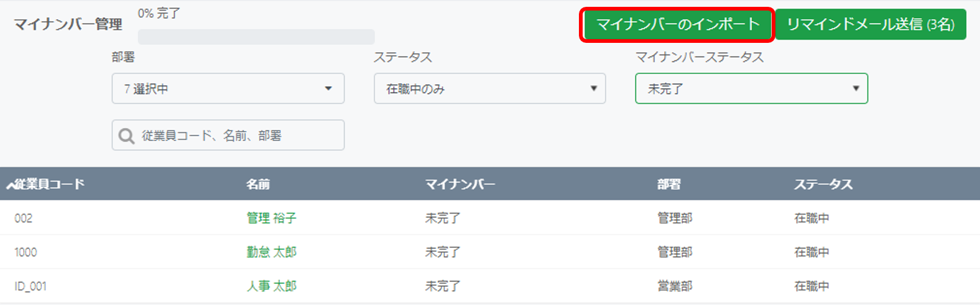Sort by the マイナンバー column header
The height and width of the screenshot is (305, 980).
460,184
